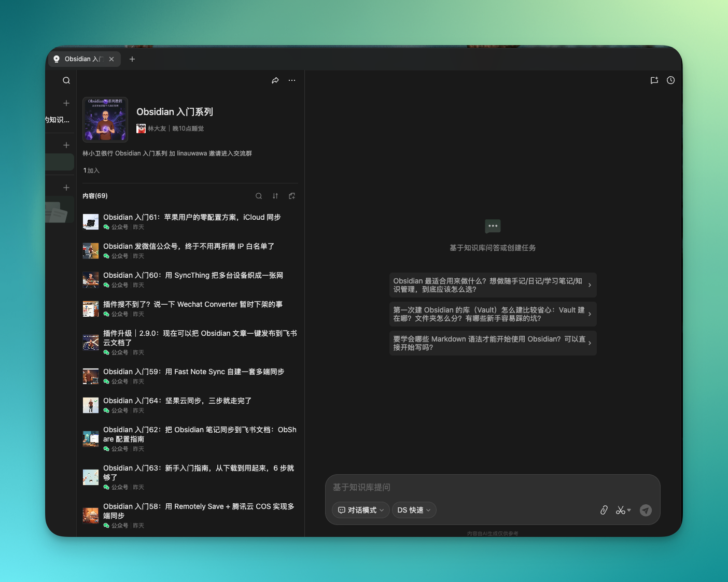Screen dimensions: 728x582
Task: Open article Obsidian 入门60 SyncThing
Action: (x=190, y=280)
